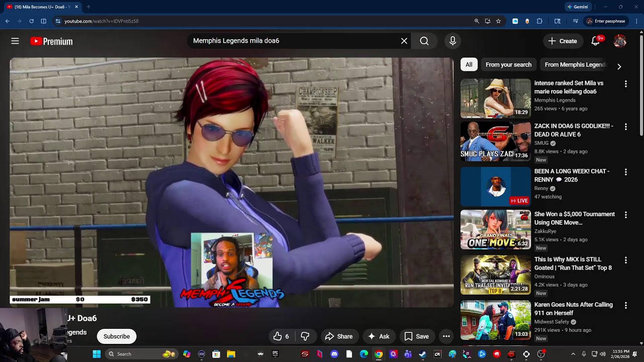Open Epic Games Launcher from taskbar
644x362 pixels.
point(275,354)
